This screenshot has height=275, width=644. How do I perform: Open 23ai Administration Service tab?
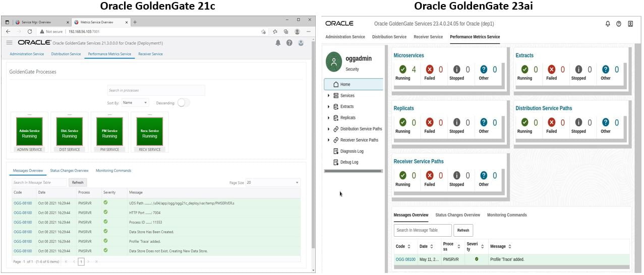(x=345, y=37)
